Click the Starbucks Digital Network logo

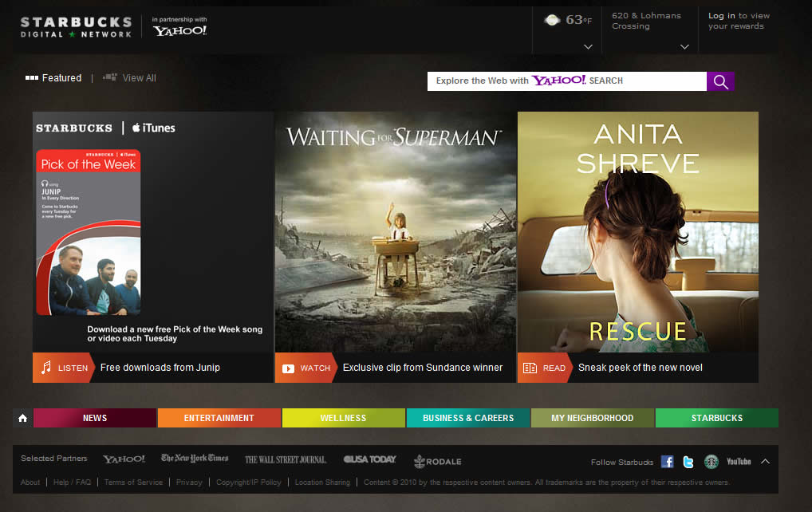pyautogui.click(x=76, y=27)
